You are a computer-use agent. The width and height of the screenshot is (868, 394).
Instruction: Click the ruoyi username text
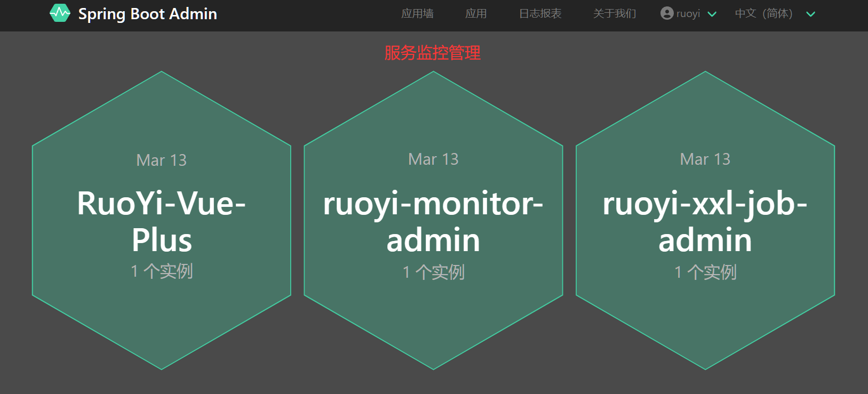click(688, 14)
